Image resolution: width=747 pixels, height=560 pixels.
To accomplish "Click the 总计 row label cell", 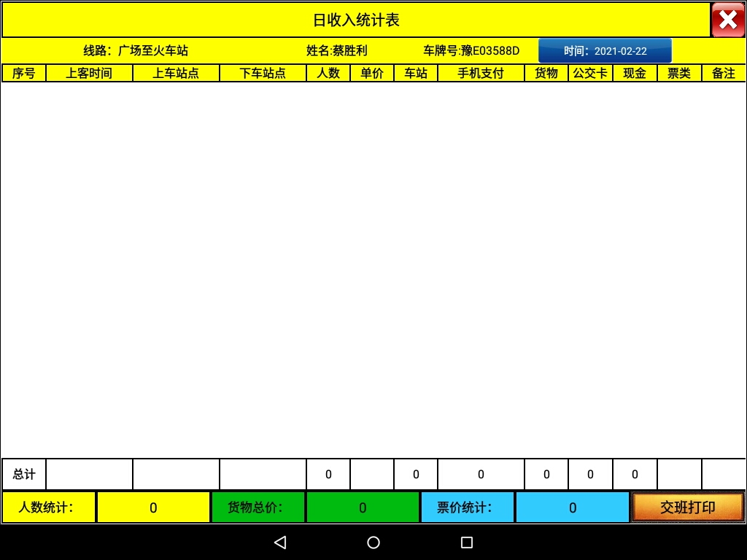I will [24, 475].
